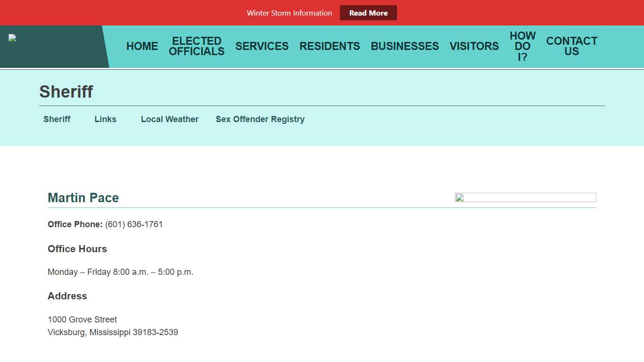Screen dimensions: 644x362
Task: Open the Sex Offender Registry link
Action: [260, 119]
